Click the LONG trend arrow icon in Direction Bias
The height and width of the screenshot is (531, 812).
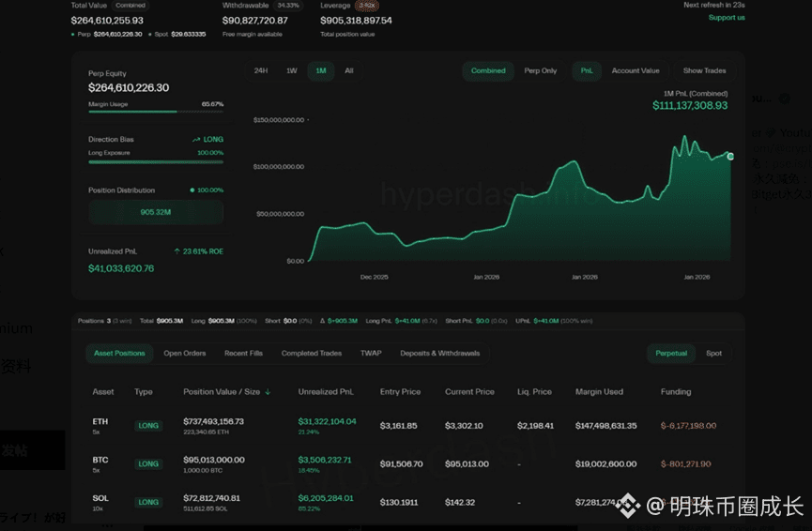pos(196,140)
